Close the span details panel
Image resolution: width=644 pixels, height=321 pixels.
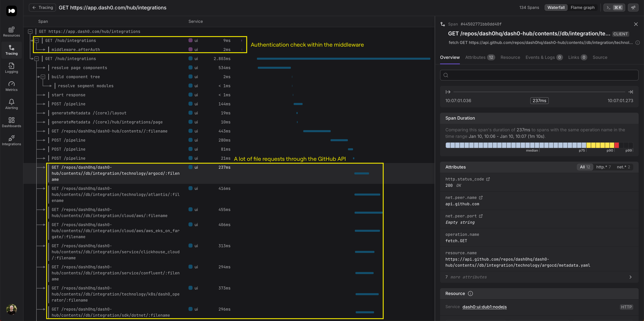[636, 24]
